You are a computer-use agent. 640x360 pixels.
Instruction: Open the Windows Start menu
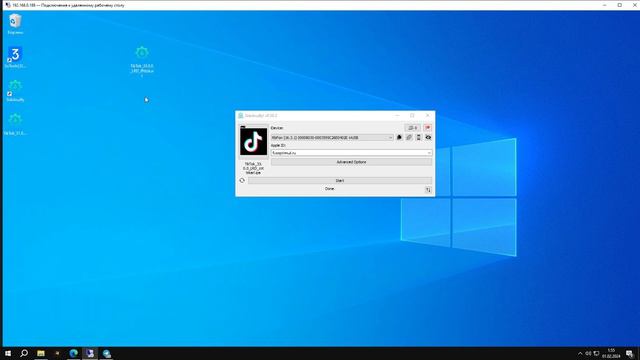coord(8,353)
